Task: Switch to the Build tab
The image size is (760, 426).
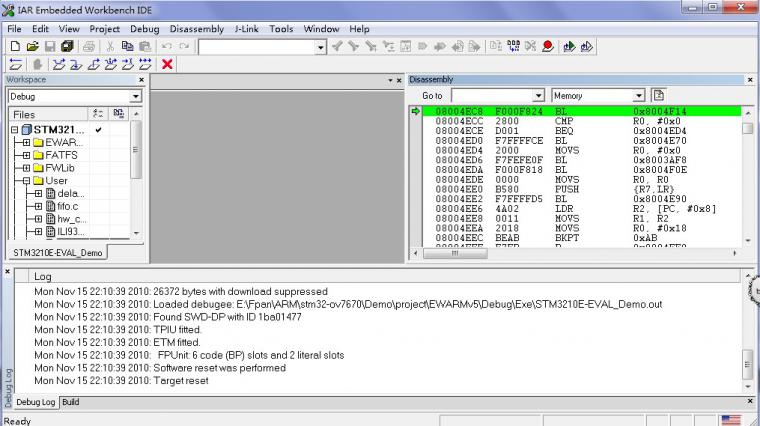Action: point(71,402)
